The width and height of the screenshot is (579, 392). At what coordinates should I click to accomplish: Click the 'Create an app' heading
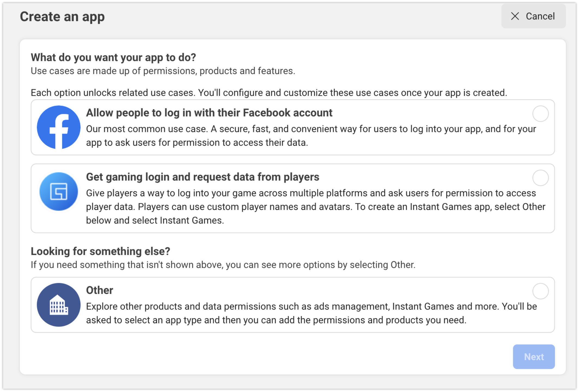point(62,17)
